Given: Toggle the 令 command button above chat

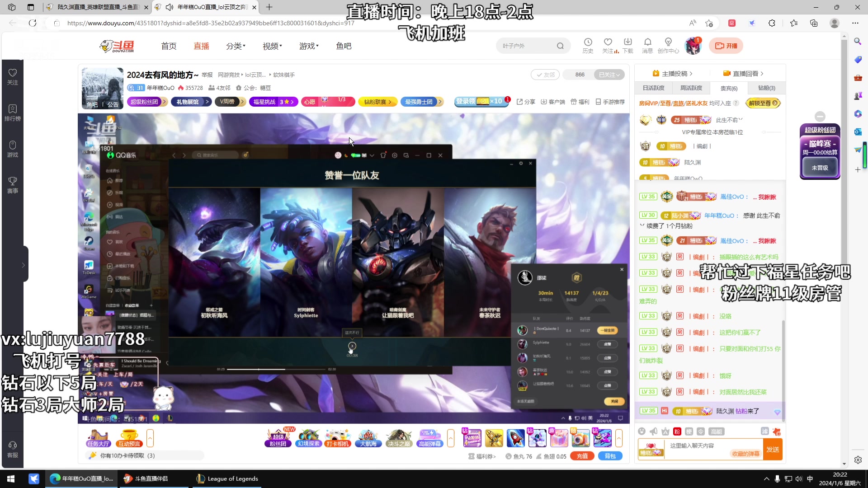Looking at the screenshot, I should tap(701, 432).
